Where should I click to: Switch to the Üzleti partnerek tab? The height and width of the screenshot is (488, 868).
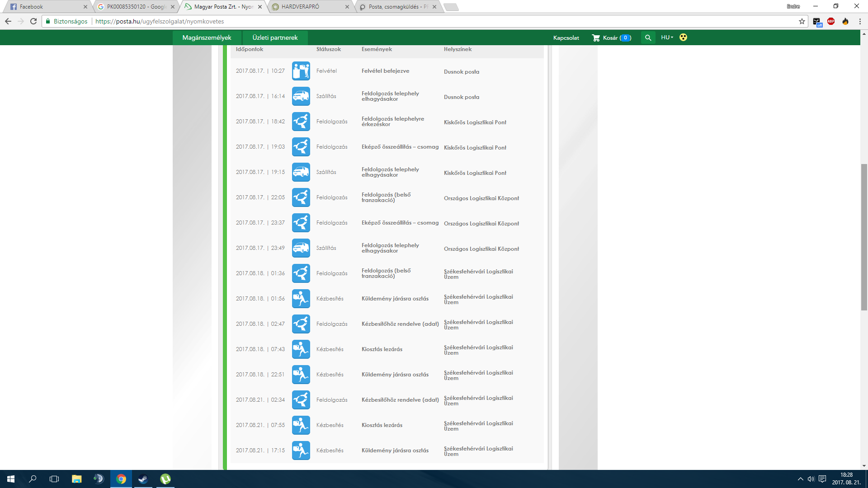tap(275, 38)
